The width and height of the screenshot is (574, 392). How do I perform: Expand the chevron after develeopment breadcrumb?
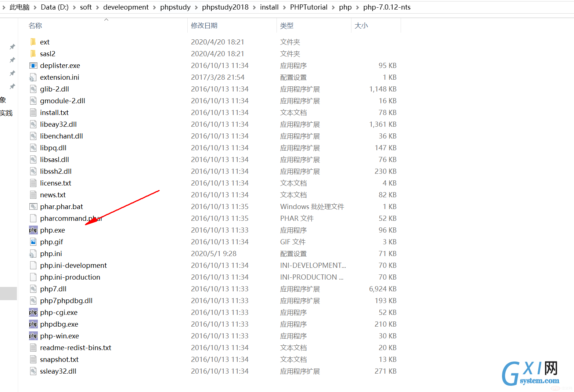pos(155,7)
